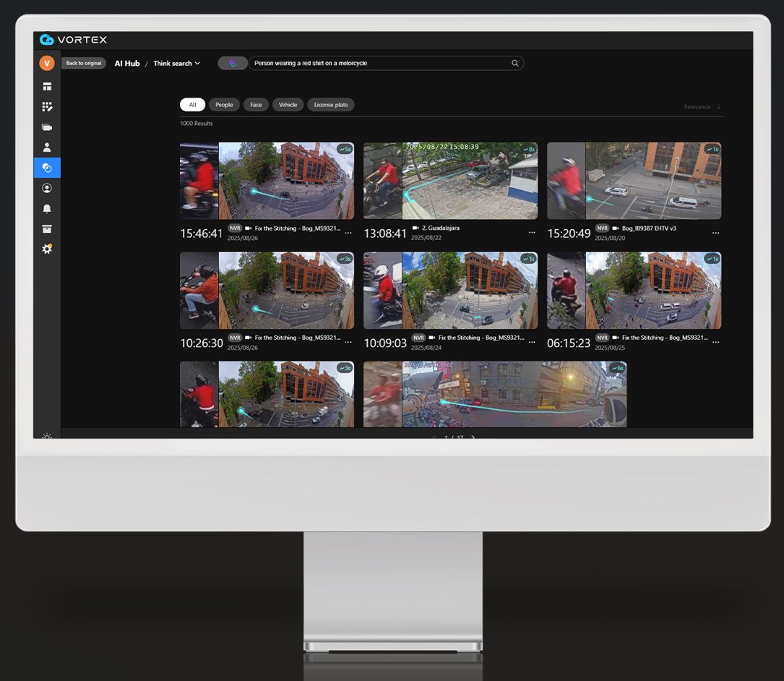Open the dashboard icon at sidebar top
The height and width of the screenshot is (681, 784).
(x=46, y=86)
